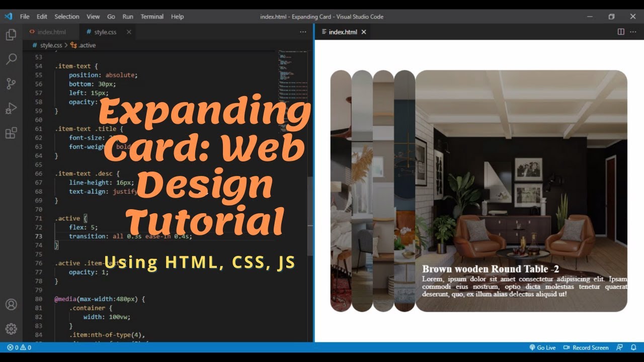The image size is (644, 362).
Task: Open the Search view in activity bar
Action: [11, 59]
